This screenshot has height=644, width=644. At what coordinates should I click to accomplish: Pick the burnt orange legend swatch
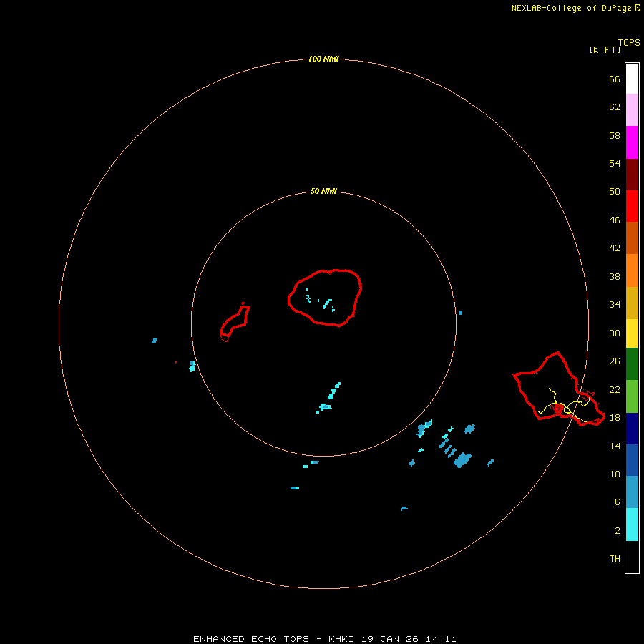pos(632,238)
